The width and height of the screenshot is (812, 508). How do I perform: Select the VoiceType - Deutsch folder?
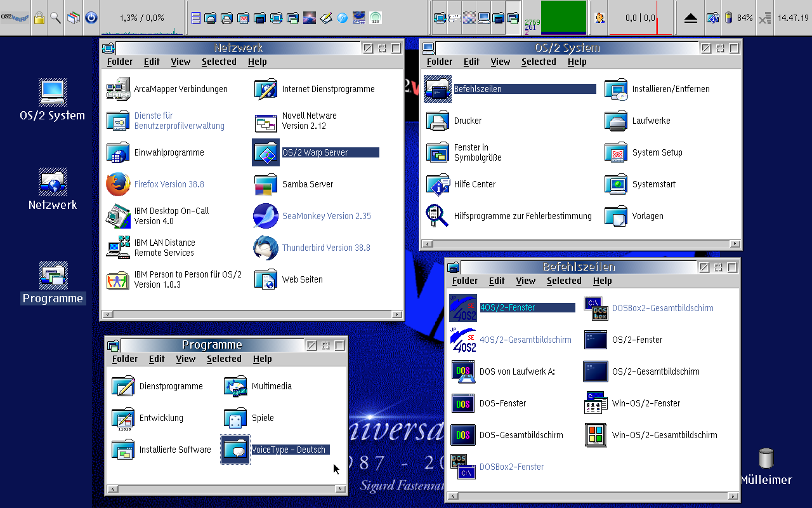pos(235,450)
